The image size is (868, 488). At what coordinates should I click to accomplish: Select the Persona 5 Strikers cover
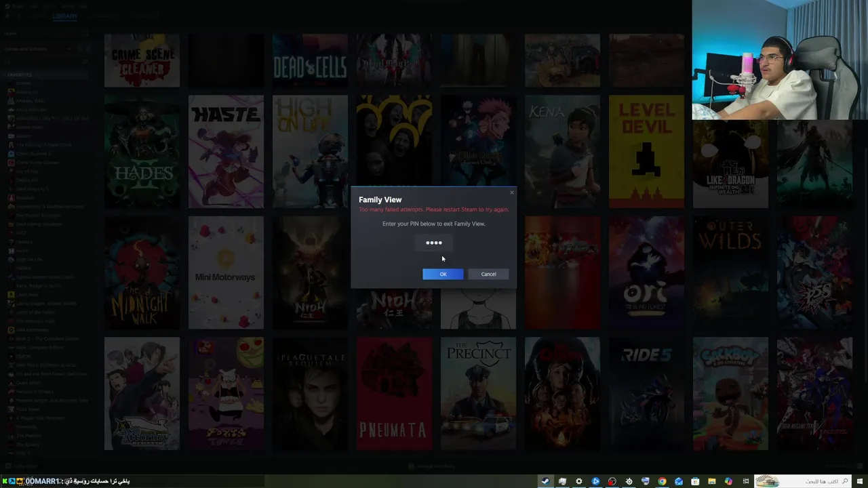(814, 272)
